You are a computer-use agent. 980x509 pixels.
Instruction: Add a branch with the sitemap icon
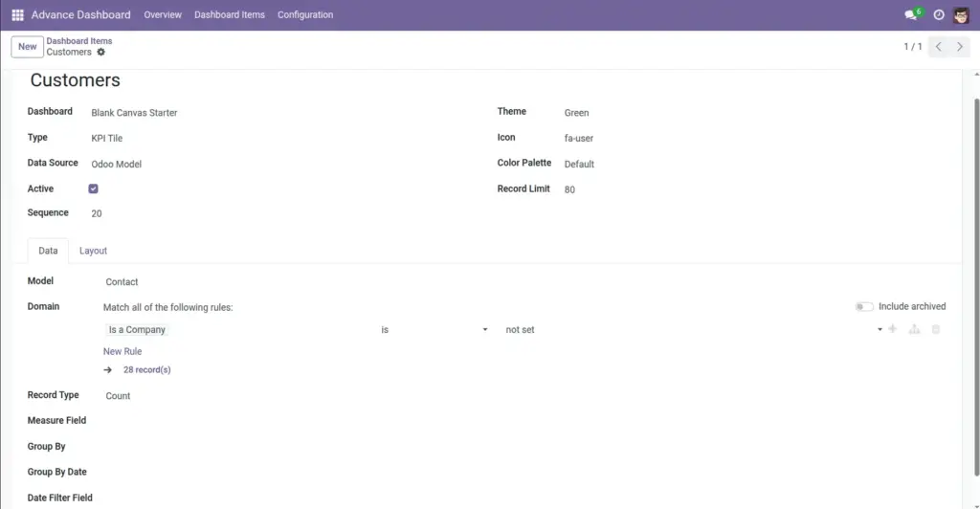(x=914, y=328)
